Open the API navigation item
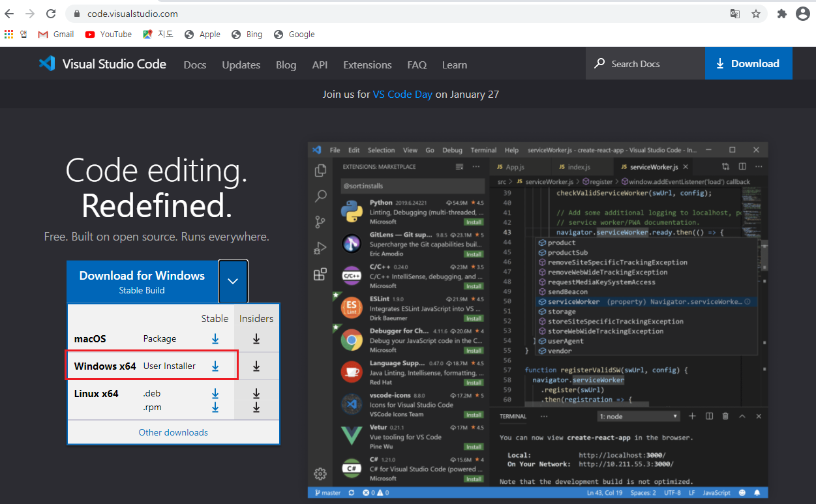The width and height of the screenshot is (816, 504). coord(320,65)
